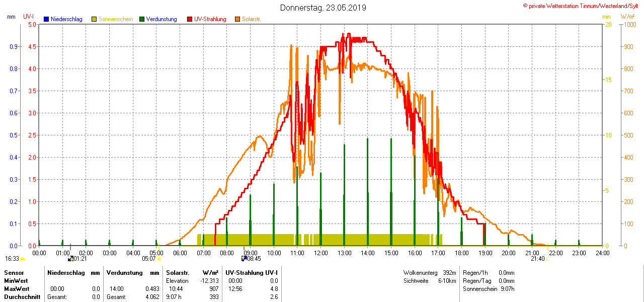Click the orange Solarstr. legend swatch
This screenshot has height=302, width=644.
[237, 19]
